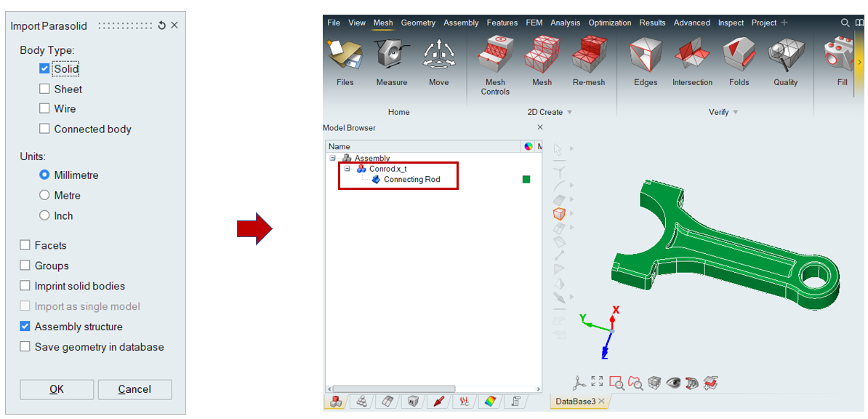Enable the Sheet body type checkbox

pos(45,89)
